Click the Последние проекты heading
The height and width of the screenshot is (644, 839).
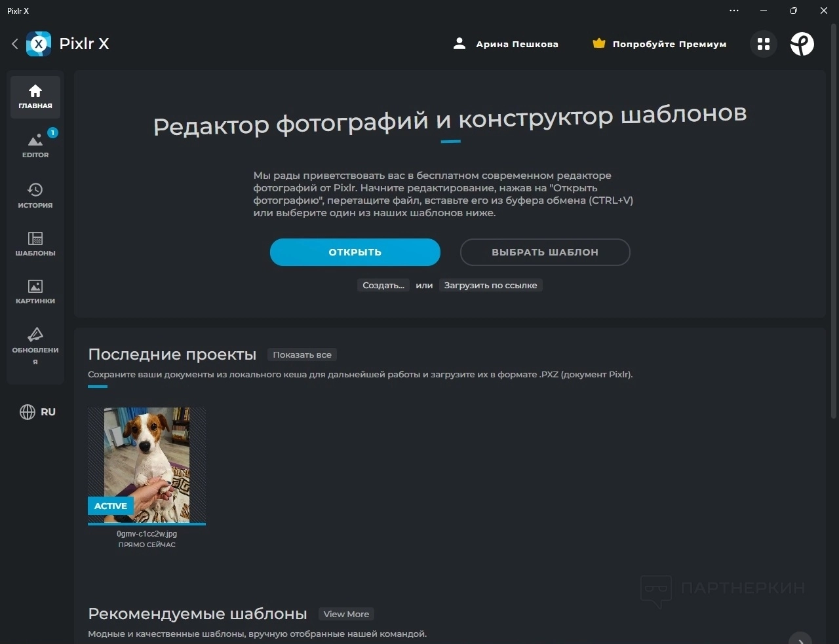point(172,354)
